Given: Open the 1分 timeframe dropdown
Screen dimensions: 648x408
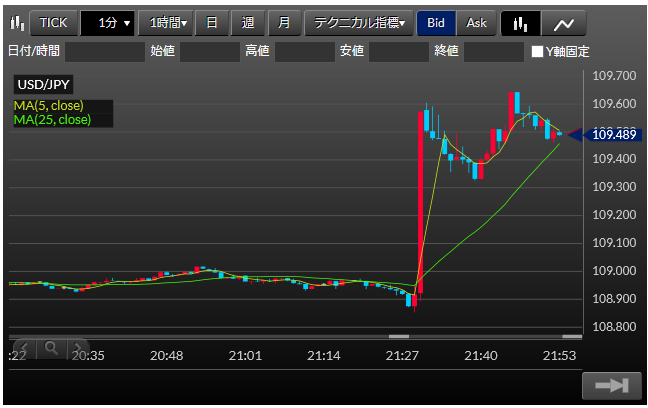Looking at the screenshot, I should 107,23.
